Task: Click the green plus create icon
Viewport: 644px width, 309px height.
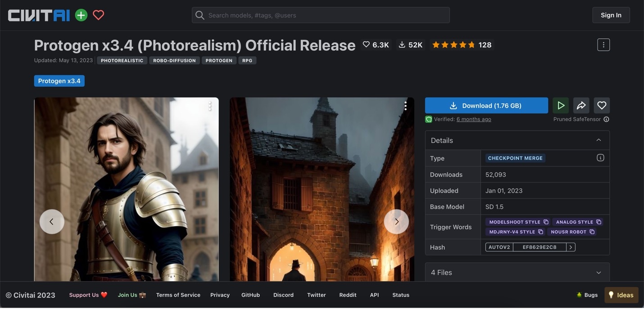Action: pyautogui.click(x=81, y=15)
